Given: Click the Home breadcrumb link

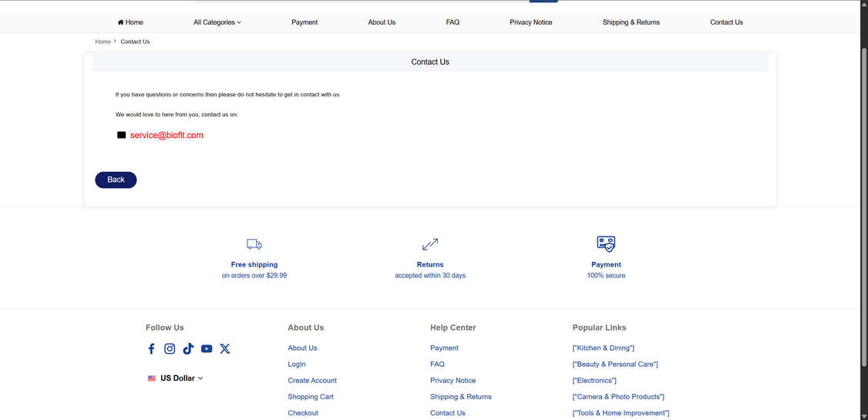Looking at the screenshot, I should click(x=103, y=42).
